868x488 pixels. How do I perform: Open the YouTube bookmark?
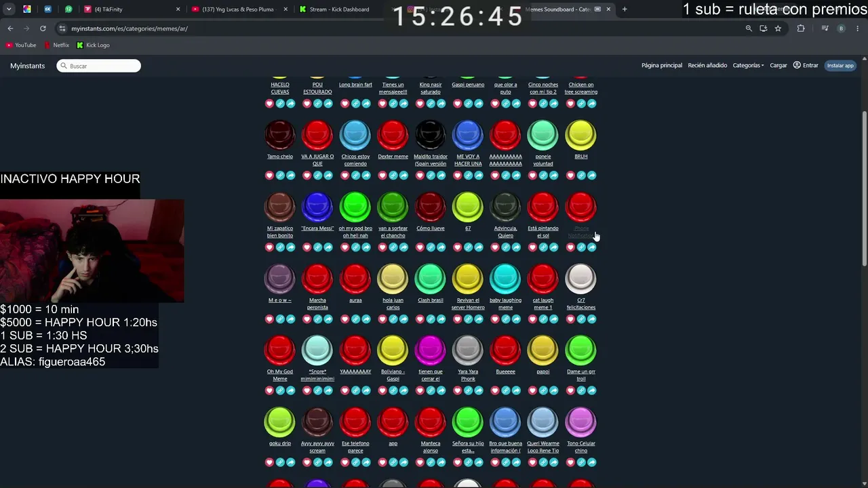[21, 45]
